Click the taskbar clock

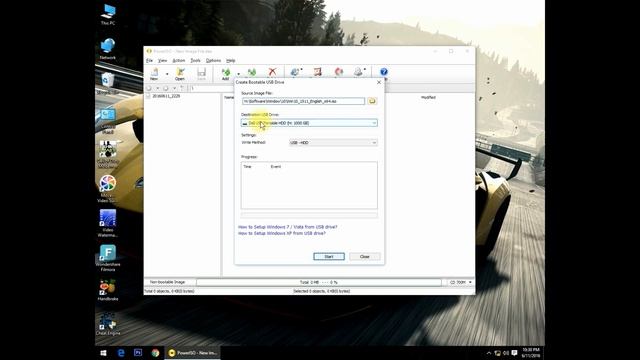click(x=531, y=353)
